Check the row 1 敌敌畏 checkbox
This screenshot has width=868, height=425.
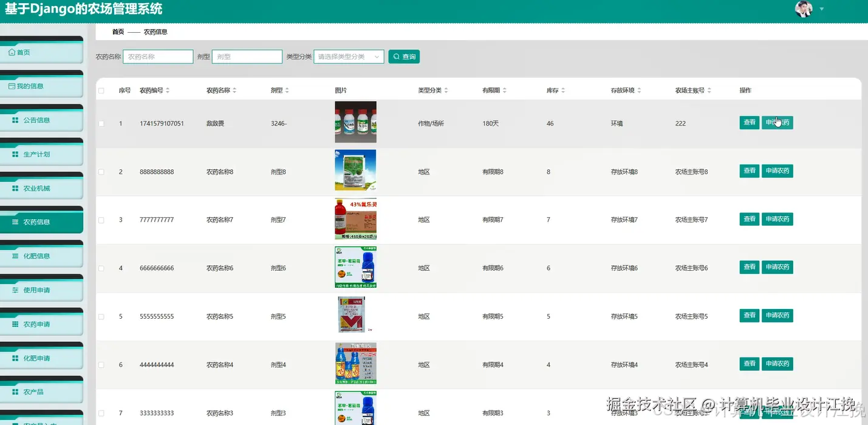(101, 123)
